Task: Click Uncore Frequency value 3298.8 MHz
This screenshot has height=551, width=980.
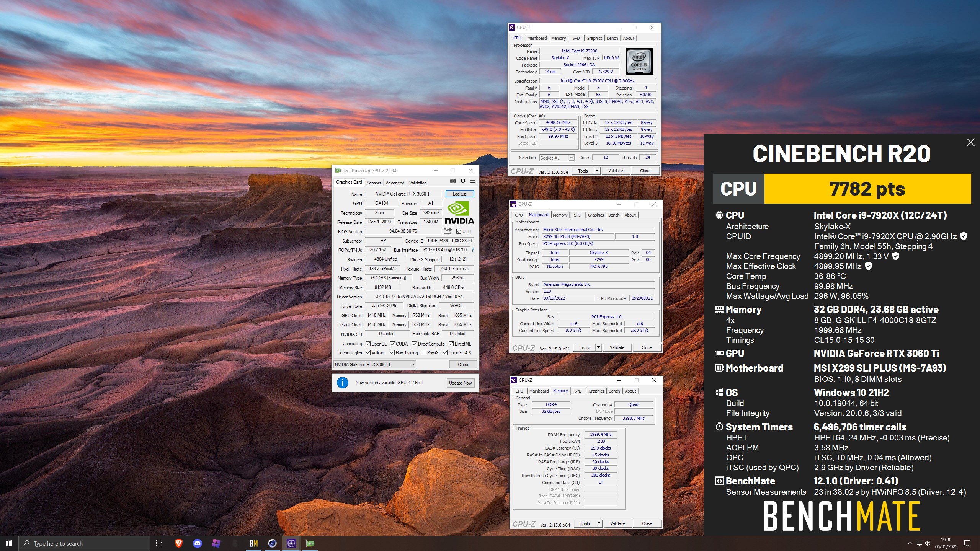Action: point(634,418)
